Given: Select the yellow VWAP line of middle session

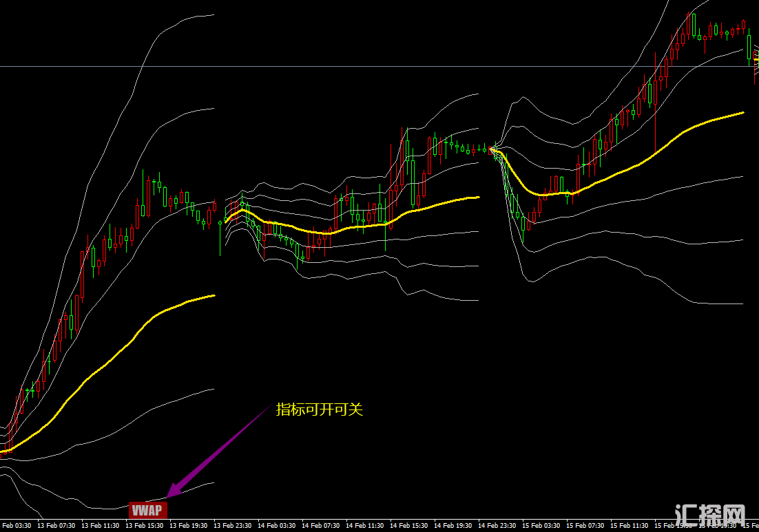Looking at the screenshot, I should [358, 226].
